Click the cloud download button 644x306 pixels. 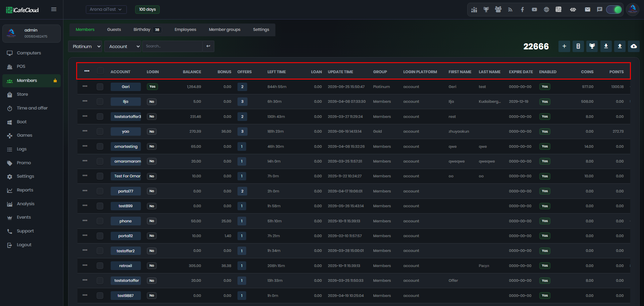[x=634, y=46]
